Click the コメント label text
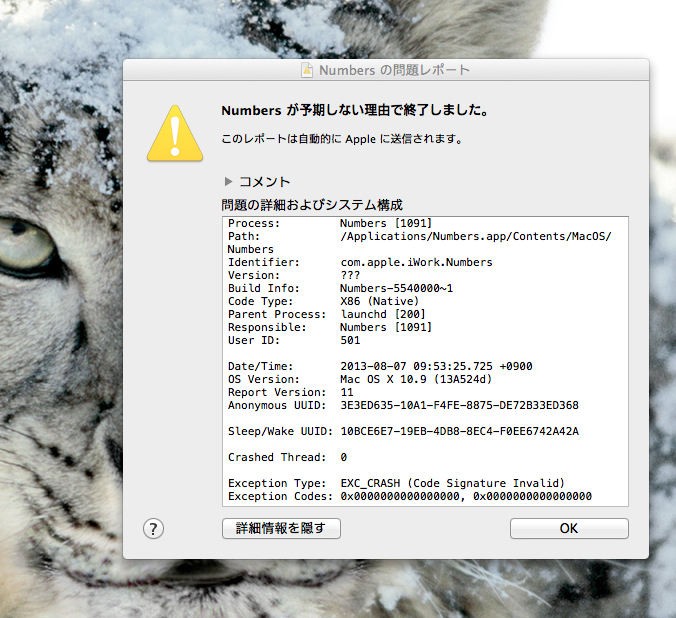Image resolution: width=676 pixels, height=618 pixels. coord(265,182)
